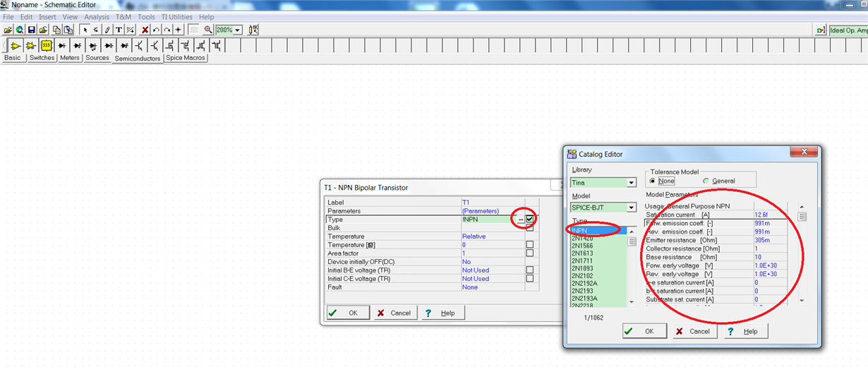
Task: Cancel the NPN Bipolar Transistor dialog
Action: click(394, 313)
